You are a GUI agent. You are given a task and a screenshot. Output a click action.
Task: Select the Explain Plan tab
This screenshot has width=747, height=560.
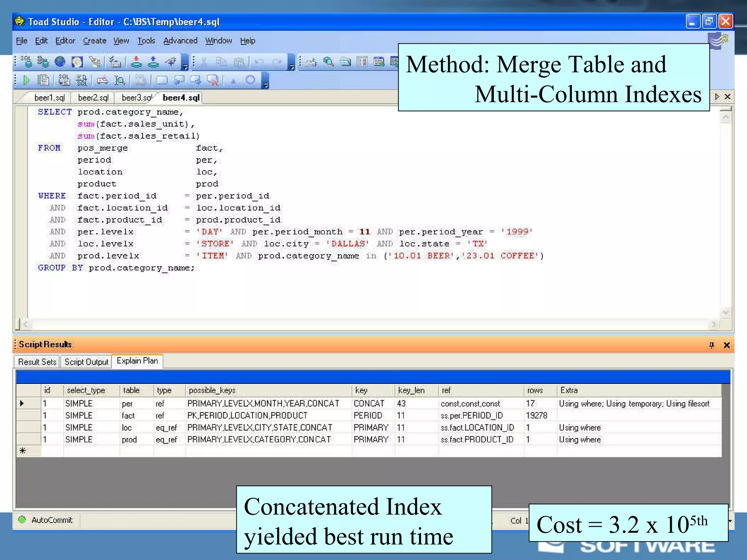tap(138, 361)
